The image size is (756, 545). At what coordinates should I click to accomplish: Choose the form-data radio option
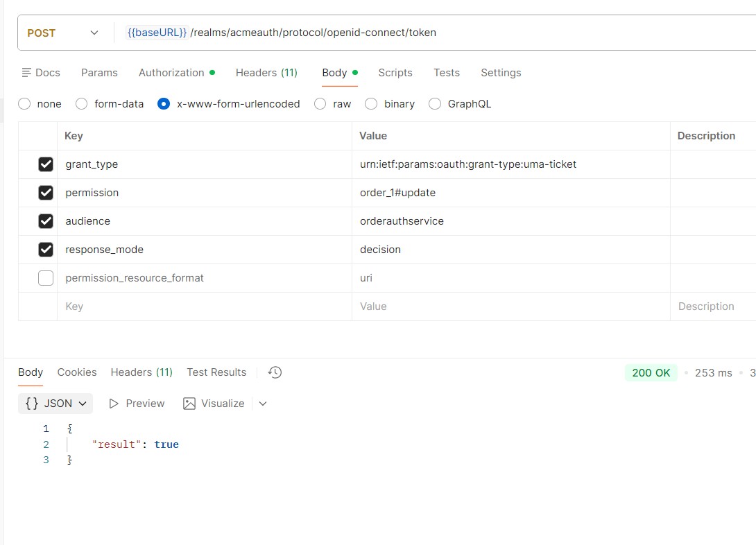82,104
